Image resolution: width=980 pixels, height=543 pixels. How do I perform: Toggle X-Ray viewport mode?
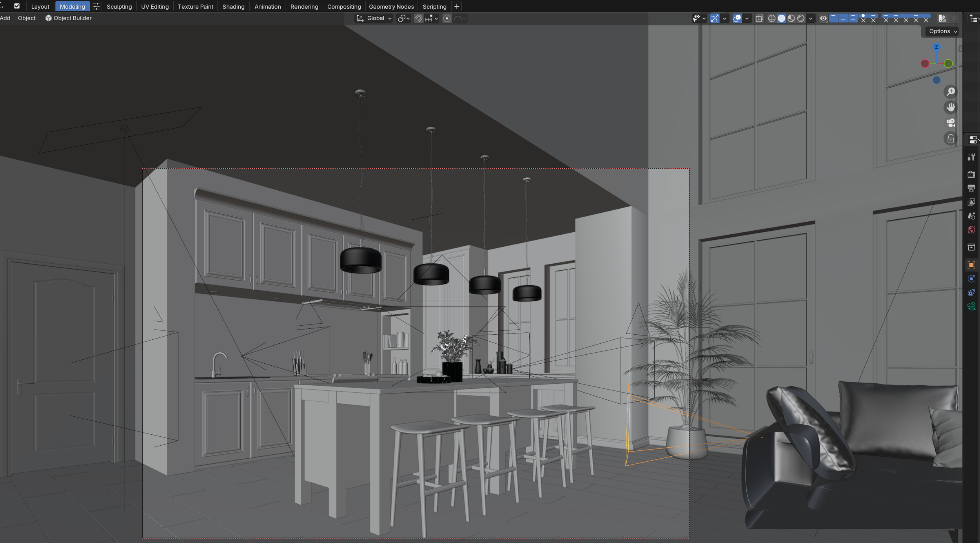tap(760, 18)
